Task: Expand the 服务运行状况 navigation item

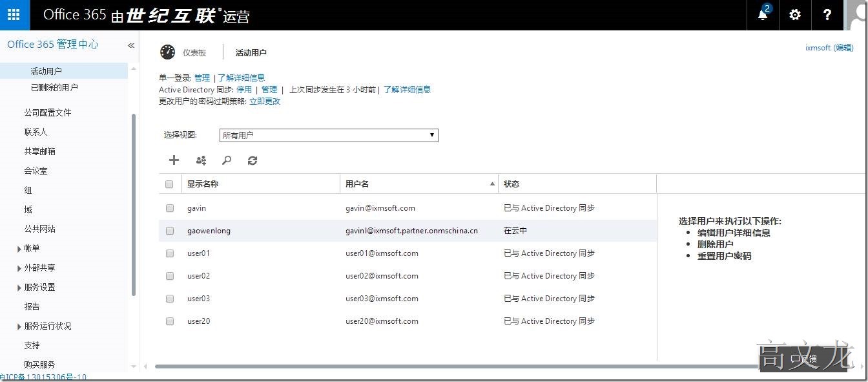Action: pyautogui.click(x=19, y=326)
